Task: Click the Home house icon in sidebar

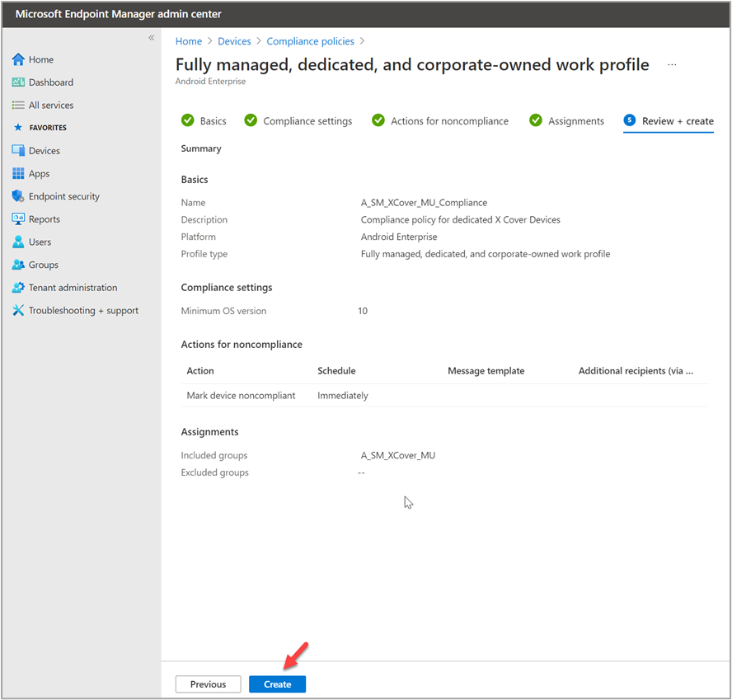Action: pos(18,59)
